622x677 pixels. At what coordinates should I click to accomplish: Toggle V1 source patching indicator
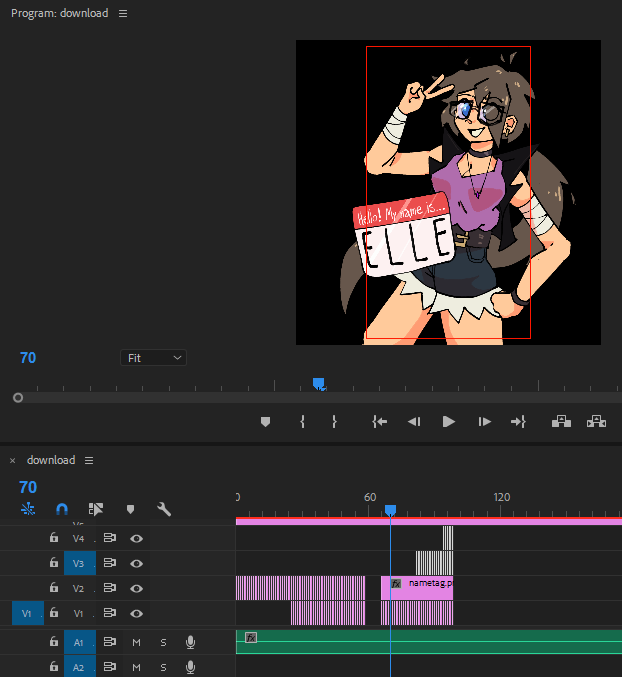tap(28, 613)
